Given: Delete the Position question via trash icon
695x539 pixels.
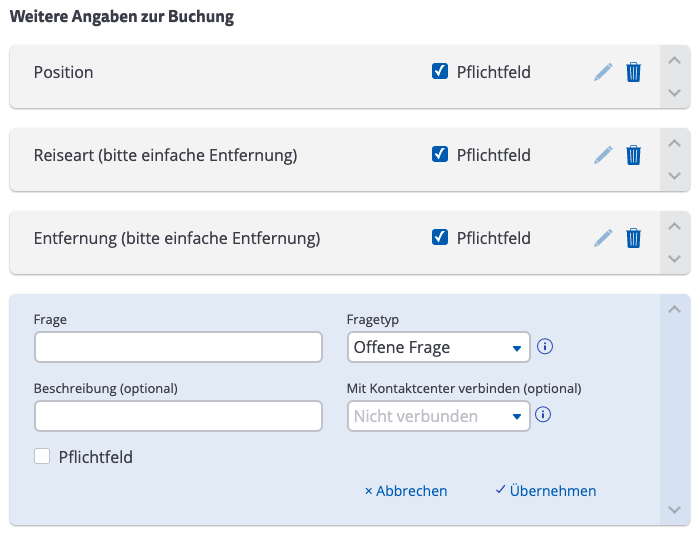Looking at the screenshot, I should [x=633, y=72].
